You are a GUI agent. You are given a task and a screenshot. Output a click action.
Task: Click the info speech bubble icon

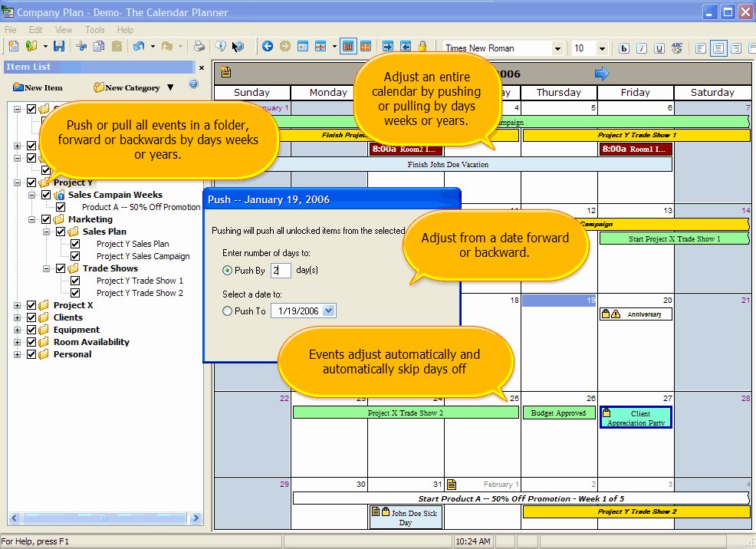221,46
